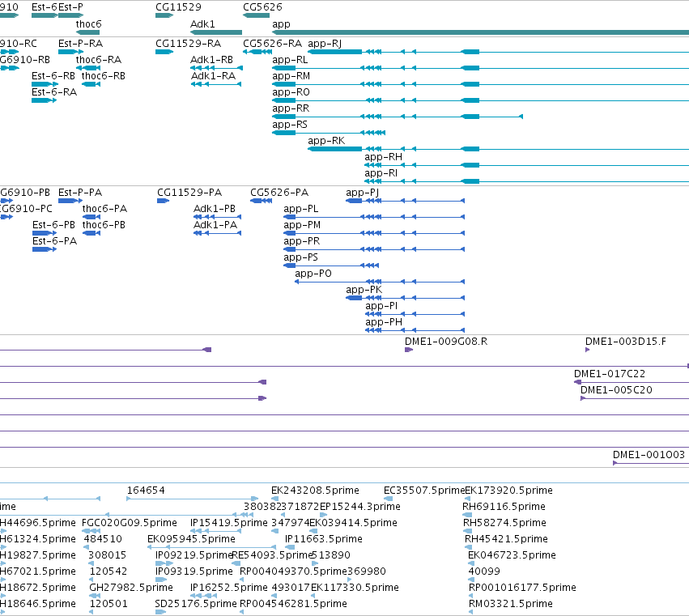Select the app-RO transcript label
This screenshot has width=689, height=616.
pos(291,93)
